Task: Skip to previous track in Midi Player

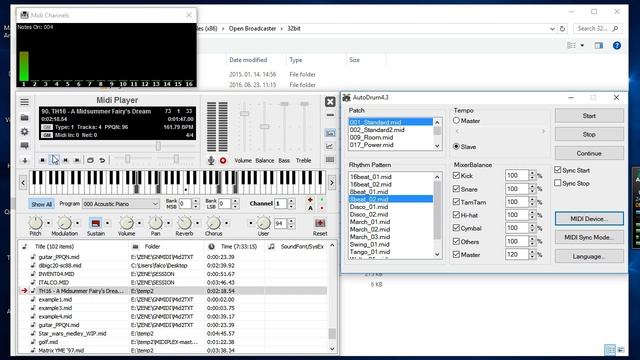Action: (66, 160)
